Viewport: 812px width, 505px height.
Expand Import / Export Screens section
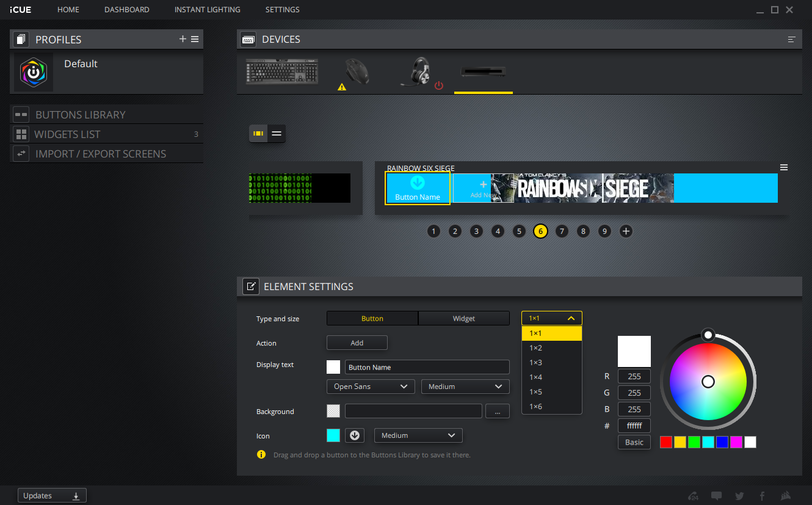point(107,154)
